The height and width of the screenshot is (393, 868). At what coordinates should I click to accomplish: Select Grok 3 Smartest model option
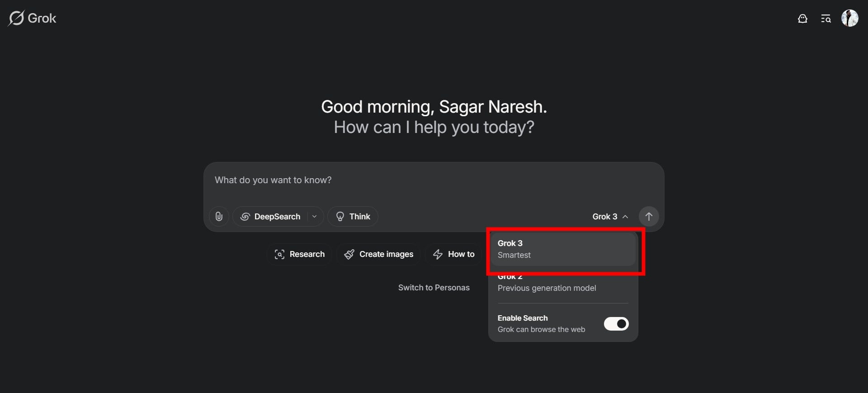(563, 249)
